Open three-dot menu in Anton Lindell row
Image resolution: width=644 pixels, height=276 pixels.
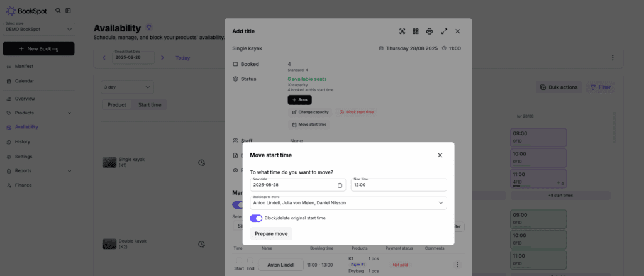click(x=457, y=265)
